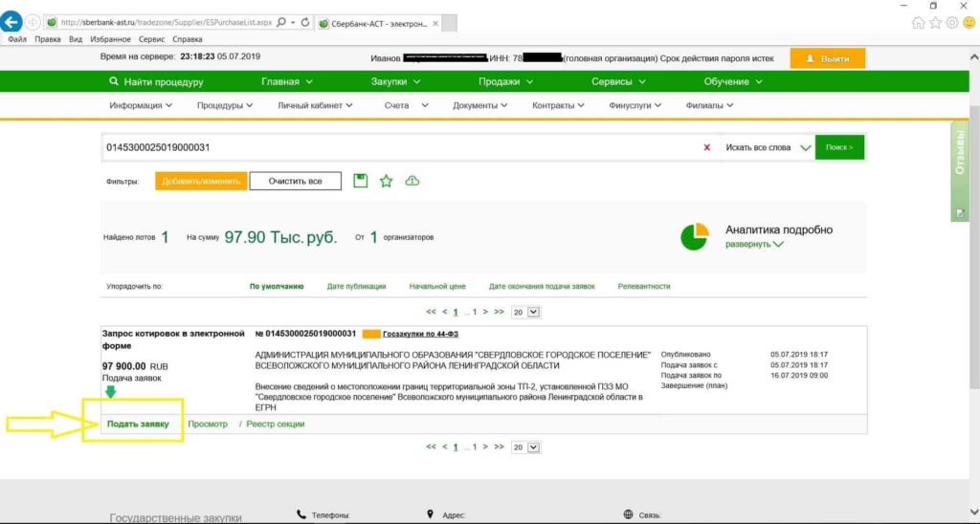Open the analytics pie chart icon
980x524 pixels.
[695, 236]
